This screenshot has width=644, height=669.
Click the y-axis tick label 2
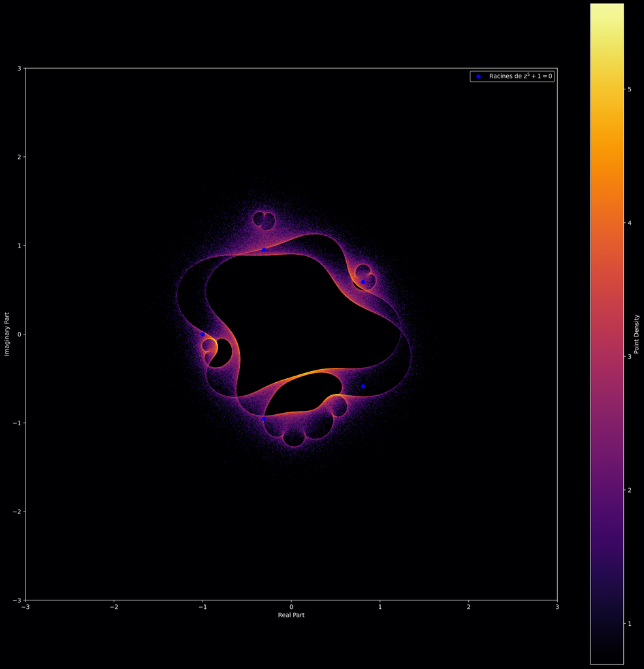click(x=18, y=157)
